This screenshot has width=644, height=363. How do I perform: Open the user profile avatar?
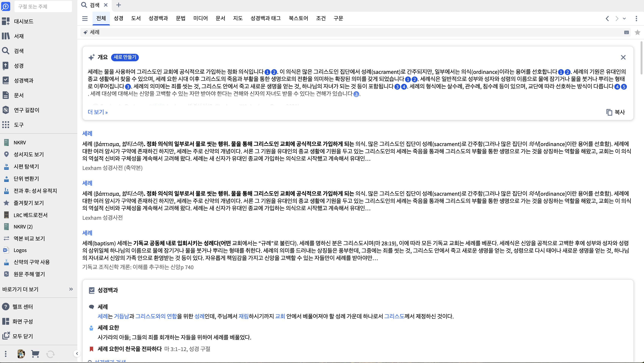coord(21,354)
